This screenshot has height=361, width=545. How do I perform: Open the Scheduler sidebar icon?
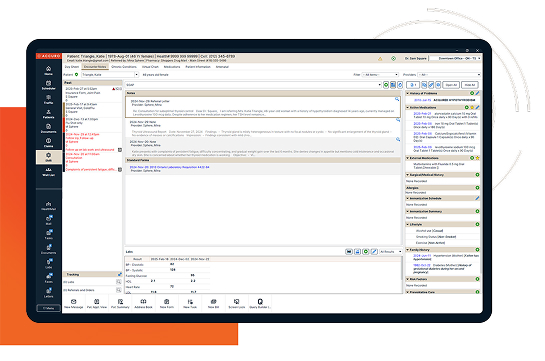tap(49, 85)
